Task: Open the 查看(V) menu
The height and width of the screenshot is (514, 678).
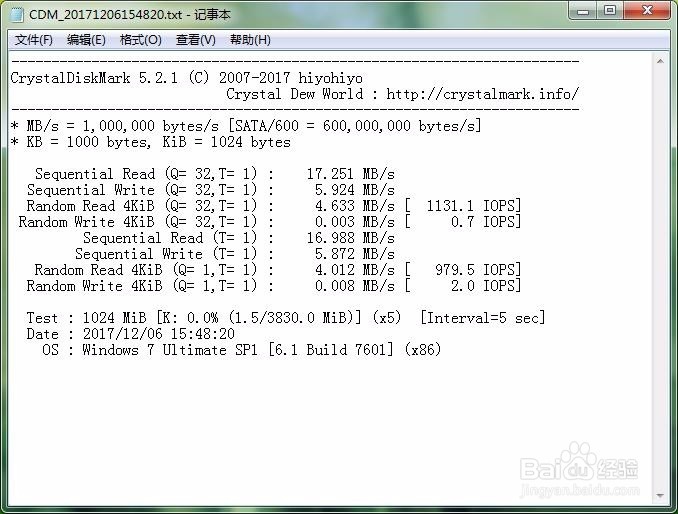Action: (195, 40)
